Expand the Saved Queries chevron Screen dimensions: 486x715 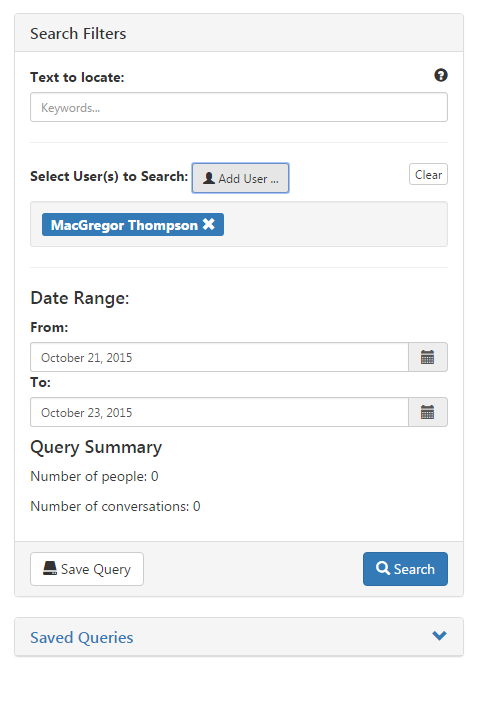439,636
